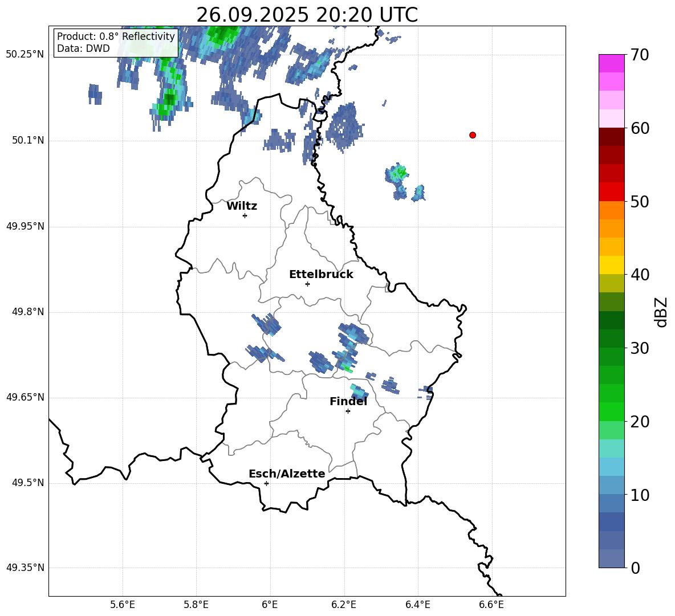Click the yellow colorbar segment near 40

pos(612,265)
